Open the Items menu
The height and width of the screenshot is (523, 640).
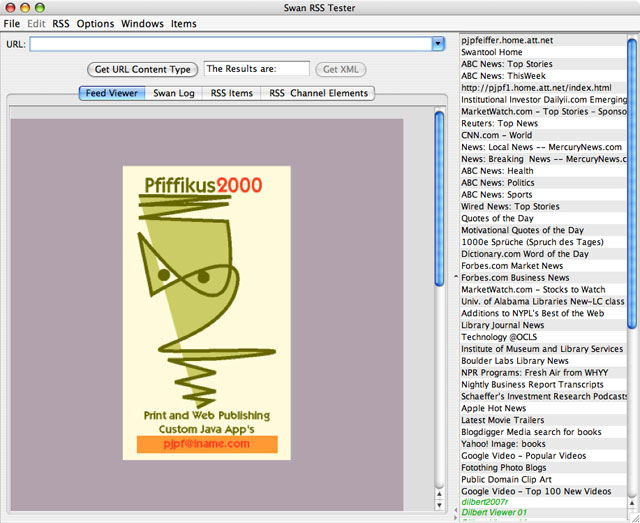(x=184, y=23)
